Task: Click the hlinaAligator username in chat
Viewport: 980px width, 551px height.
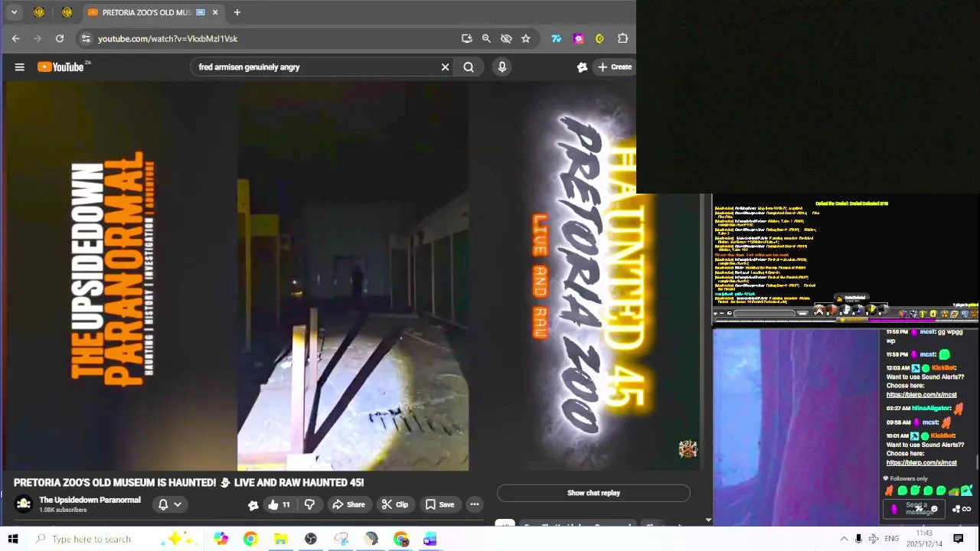Action: pyautogui.click(x=932, y=409)
